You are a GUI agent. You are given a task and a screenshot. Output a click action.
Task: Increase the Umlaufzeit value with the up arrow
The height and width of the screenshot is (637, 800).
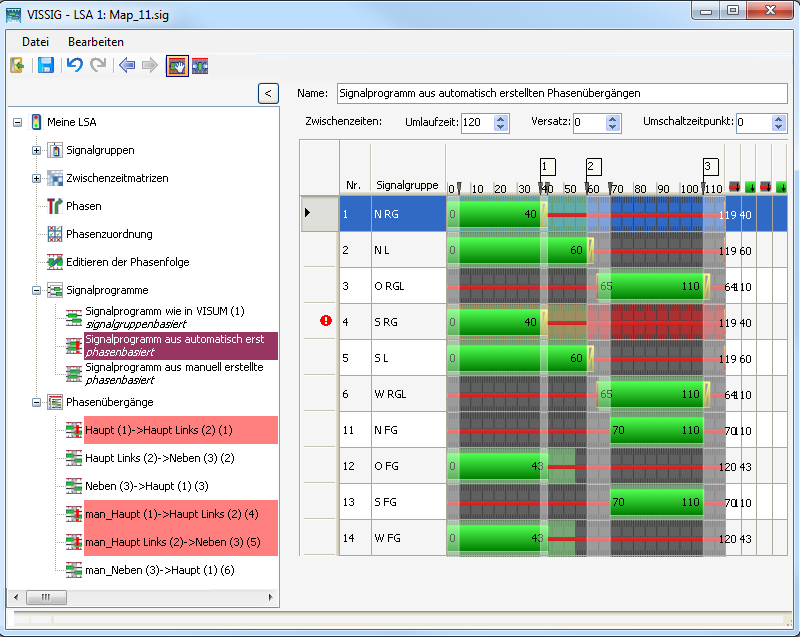click(x=502, y=118)
